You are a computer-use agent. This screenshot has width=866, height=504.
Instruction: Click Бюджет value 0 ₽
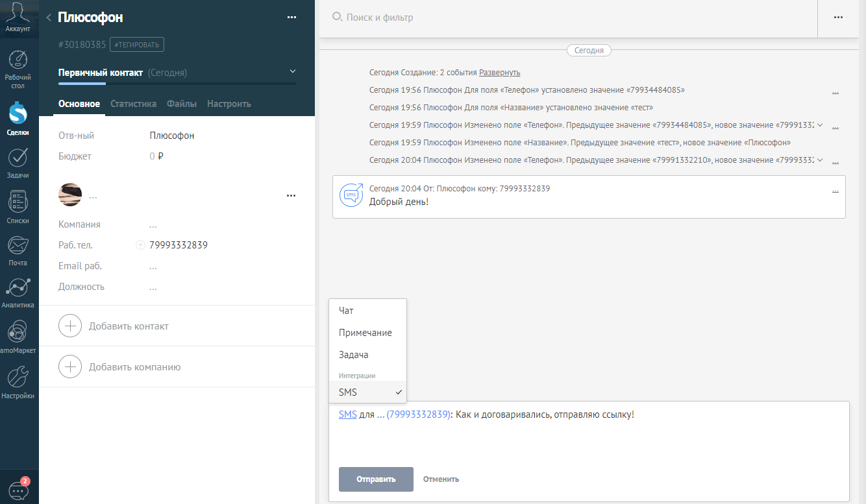pos(156,156)
